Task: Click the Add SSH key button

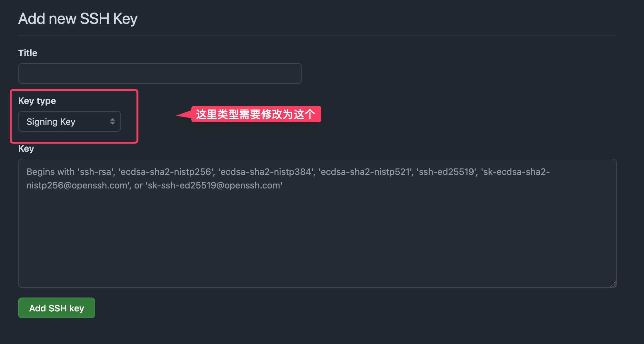Action: point(56,308)
